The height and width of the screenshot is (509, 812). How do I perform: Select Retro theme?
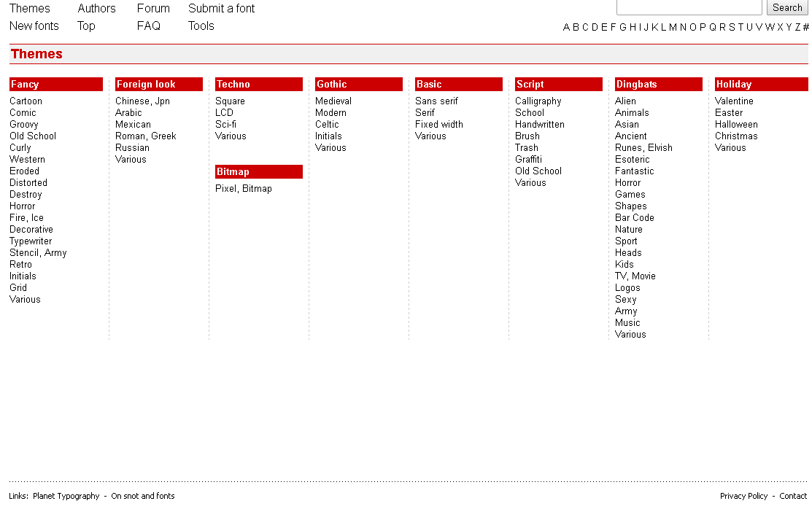coord(20,265)
